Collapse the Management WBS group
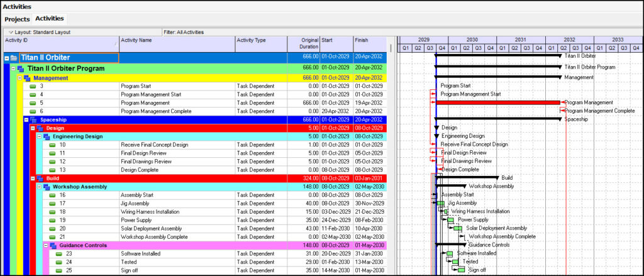 coord(19,78)
